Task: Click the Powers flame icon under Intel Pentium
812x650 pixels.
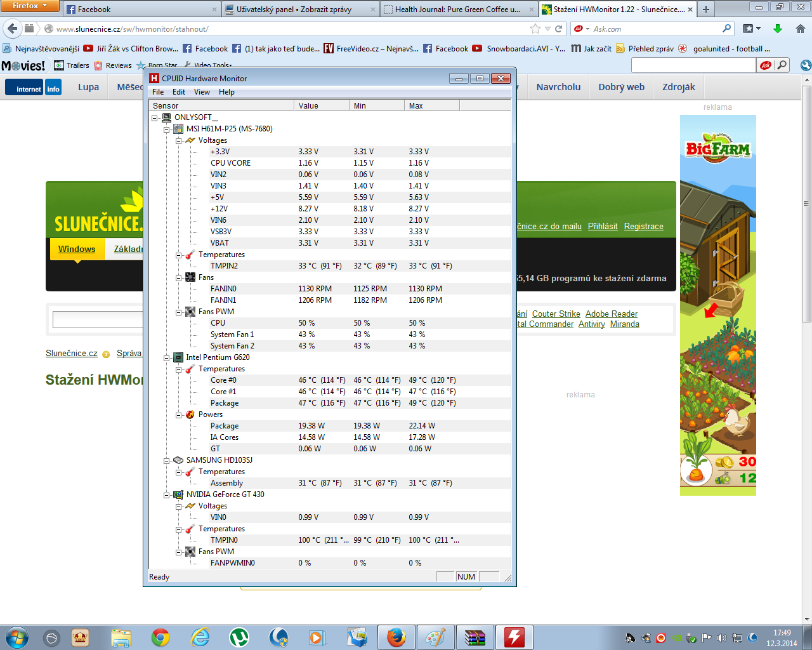Action: (x=190, y=415)
